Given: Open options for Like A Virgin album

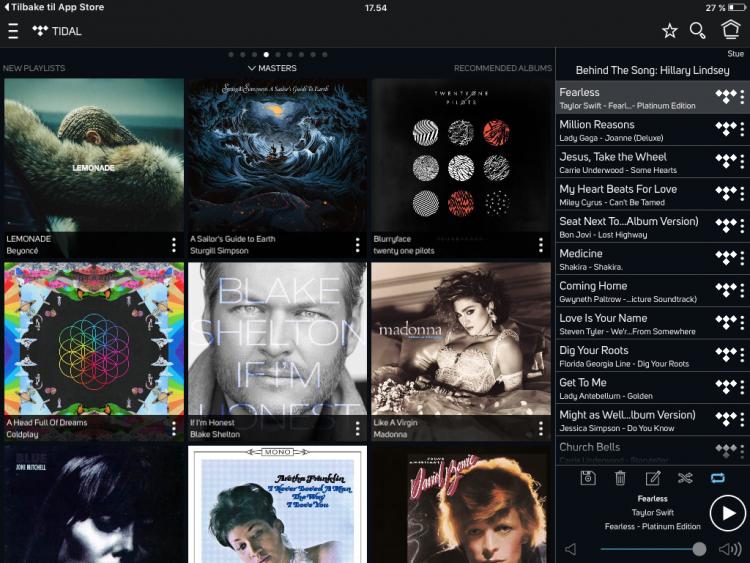Looking at the screenshot, I should [x=540, y=428].
